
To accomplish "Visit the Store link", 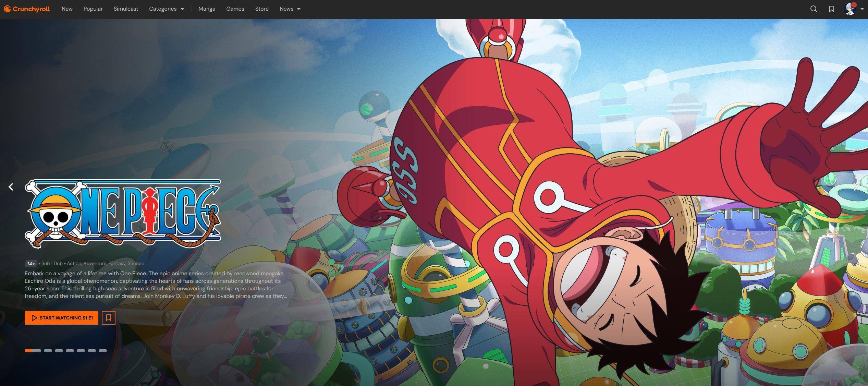I will click(x=262, y=9).
